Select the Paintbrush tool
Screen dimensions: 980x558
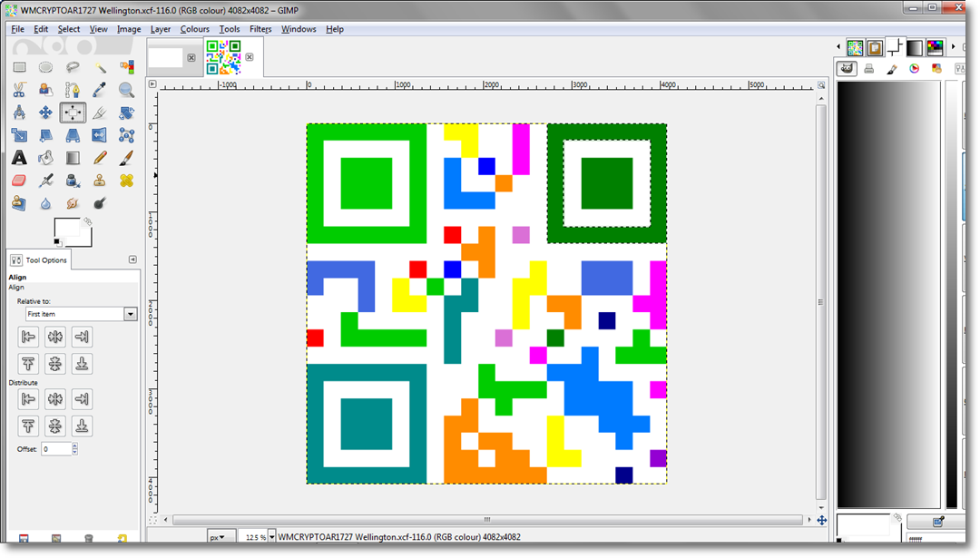pyautogui.click(x=126, y=158)
